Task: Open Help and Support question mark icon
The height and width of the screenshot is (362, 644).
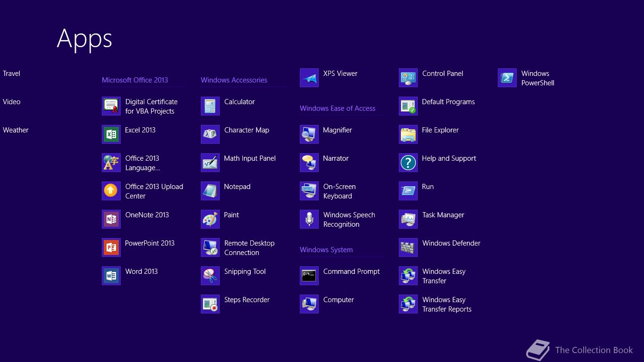Action: click(408, 163)
